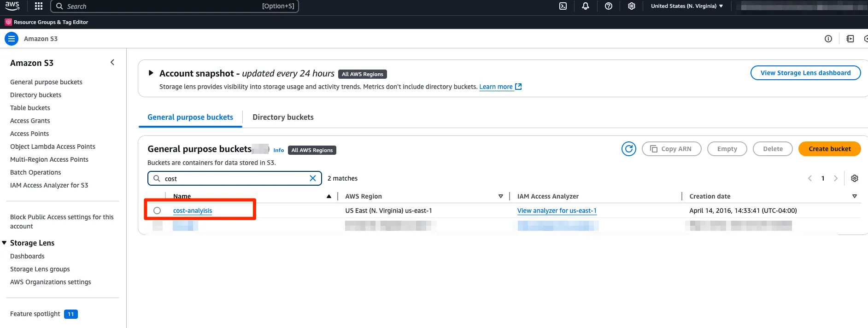Refresh the general purpose buckets list
The image size is (868, 328).
pos(629,149)
